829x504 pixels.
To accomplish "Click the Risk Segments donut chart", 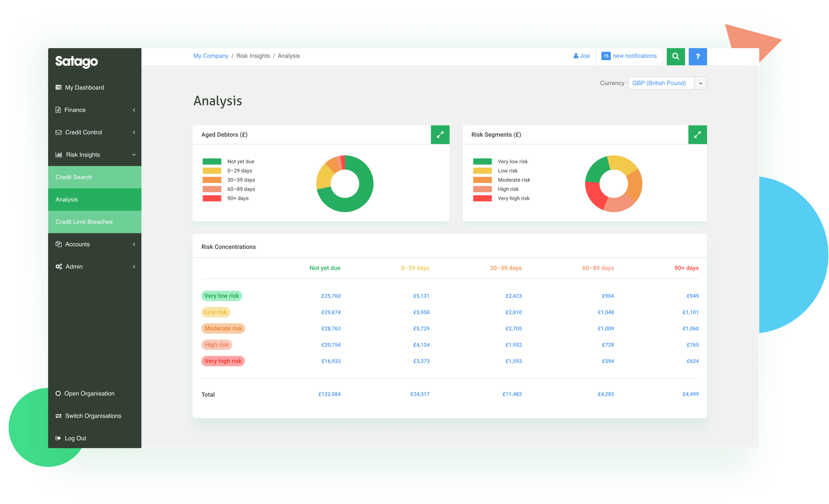I will click(x=614, y=184).
